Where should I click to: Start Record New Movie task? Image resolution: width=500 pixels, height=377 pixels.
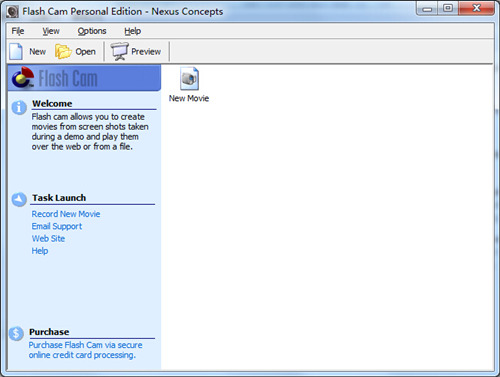[66, 214]
